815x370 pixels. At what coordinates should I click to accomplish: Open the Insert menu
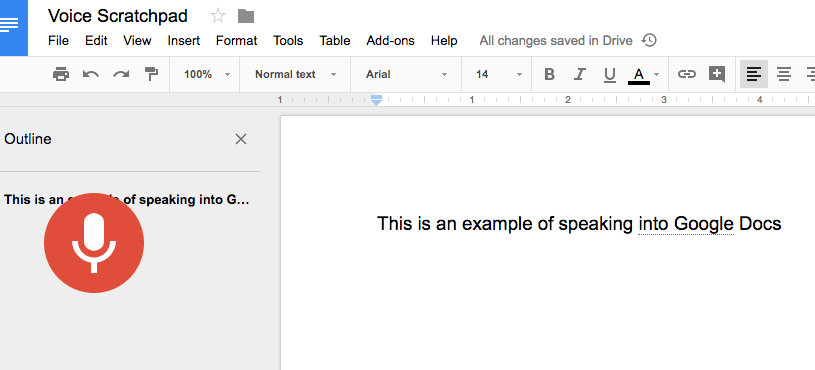click(183, 41)
